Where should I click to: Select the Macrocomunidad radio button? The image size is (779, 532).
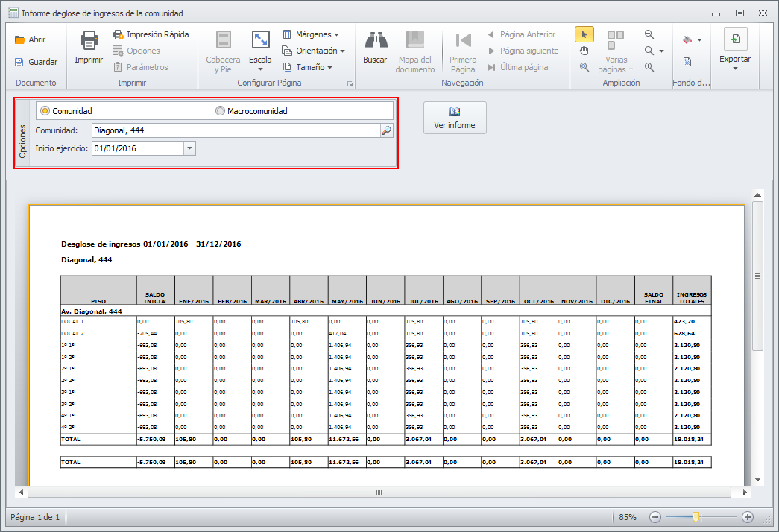coord(220,111)
